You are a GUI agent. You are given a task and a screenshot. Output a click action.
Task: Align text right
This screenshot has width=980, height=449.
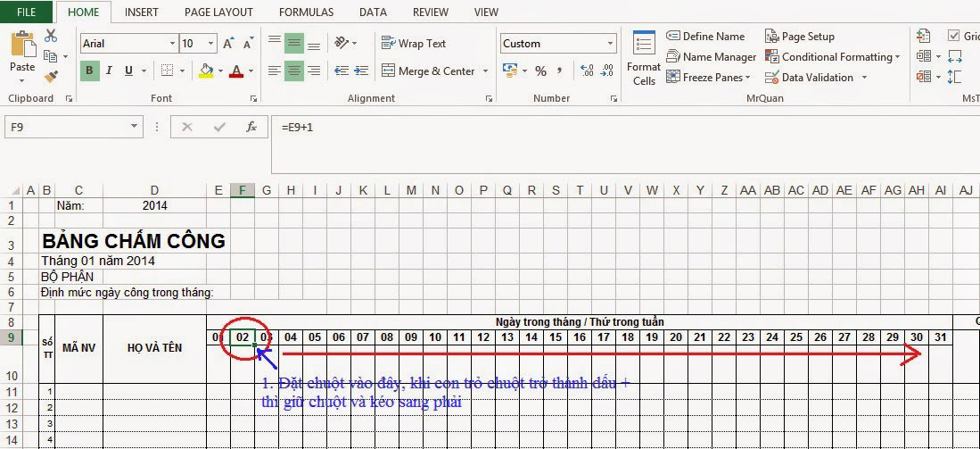coord(314,71)
